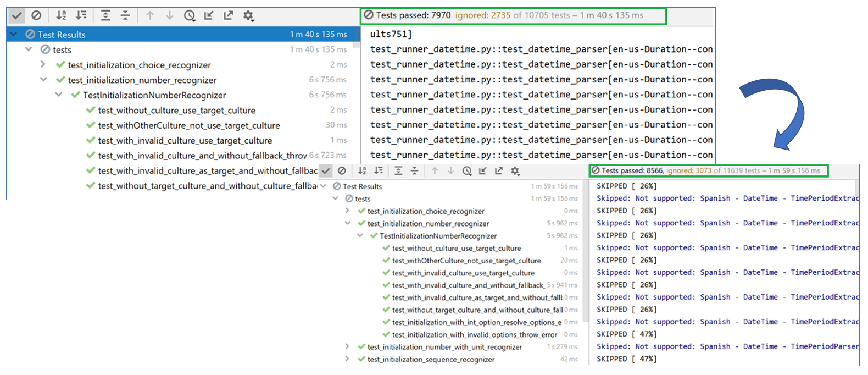
Task: Select test_initialization_with_int_option_resolve_options row
Action: click(x=449, y=322)
